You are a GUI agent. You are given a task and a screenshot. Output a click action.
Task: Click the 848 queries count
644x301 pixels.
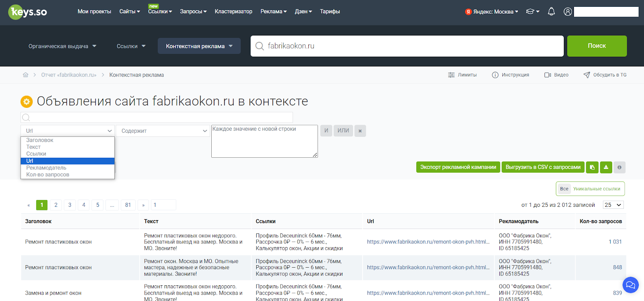617,267
